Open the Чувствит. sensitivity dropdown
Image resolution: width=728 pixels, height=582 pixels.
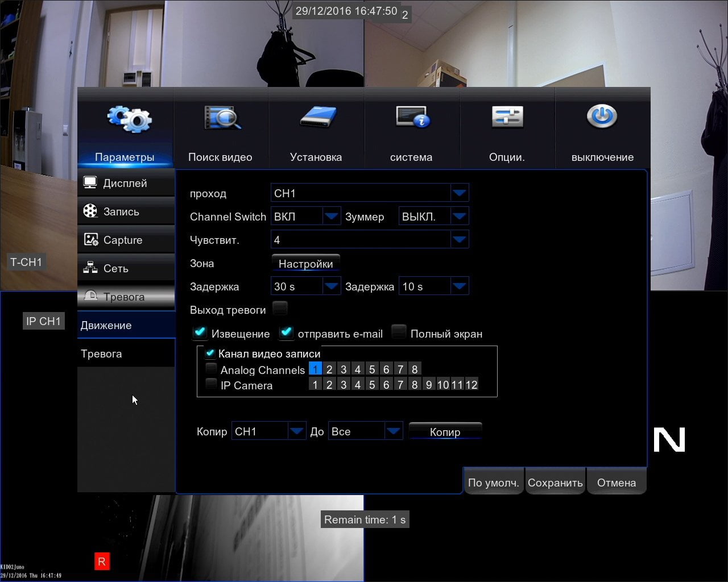point(370,240)
